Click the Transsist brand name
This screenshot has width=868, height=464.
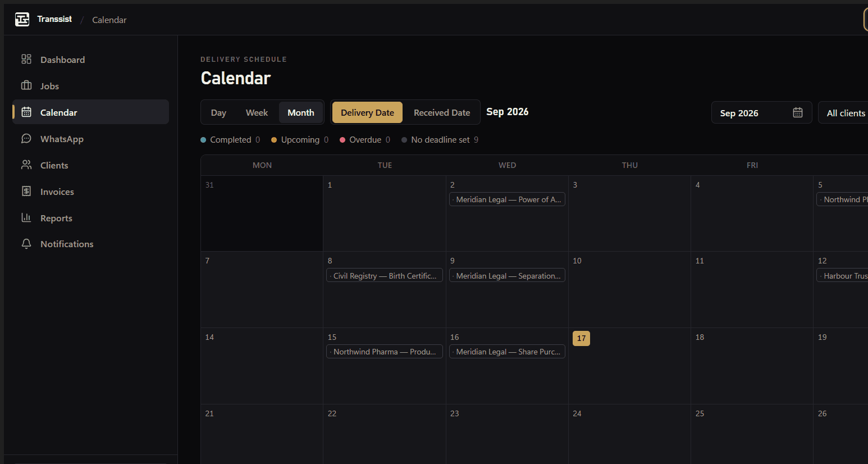click(54, 19)
